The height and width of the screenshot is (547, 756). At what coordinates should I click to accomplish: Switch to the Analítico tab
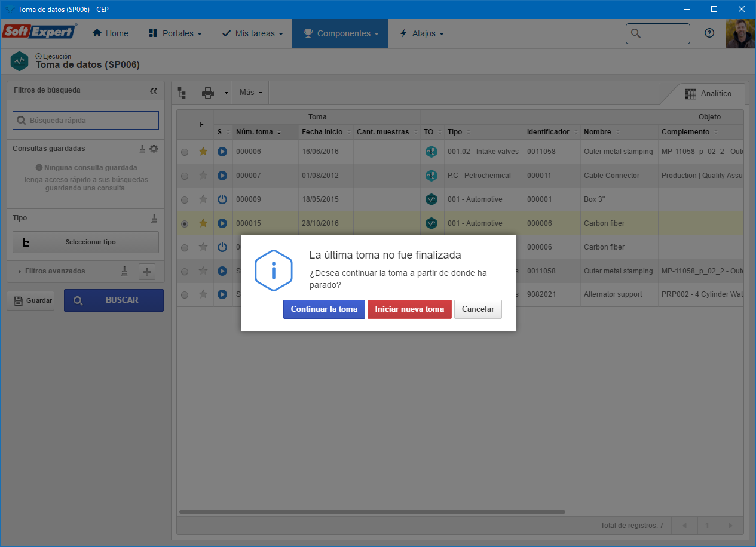pyautogui.click(x=708, y=94)
